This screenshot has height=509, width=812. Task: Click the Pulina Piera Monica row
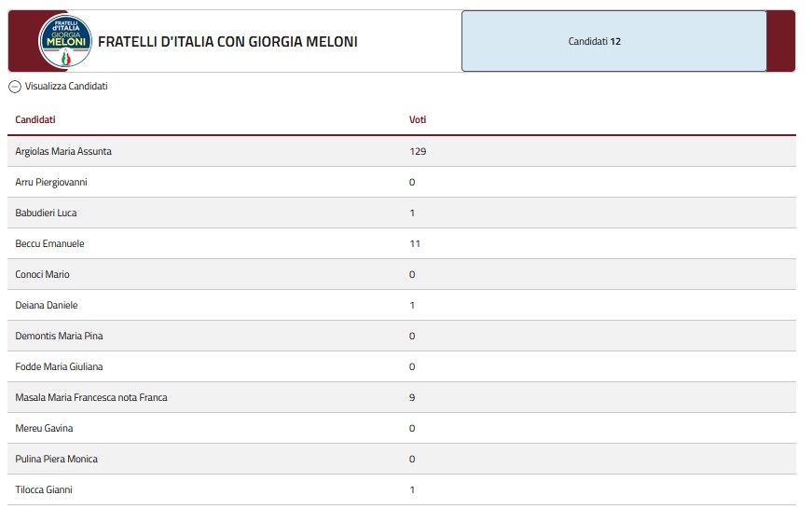tap(402, 459)
